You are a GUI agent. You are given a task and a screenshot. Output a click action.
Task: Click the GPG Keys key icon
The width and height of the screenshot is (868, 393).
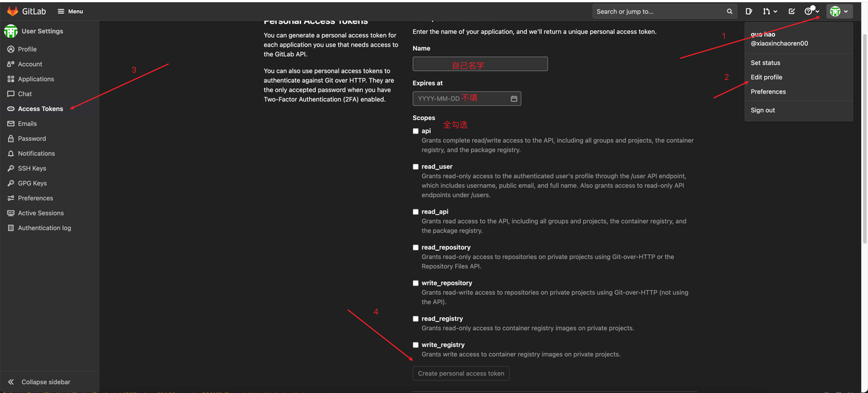pos(11,184)
